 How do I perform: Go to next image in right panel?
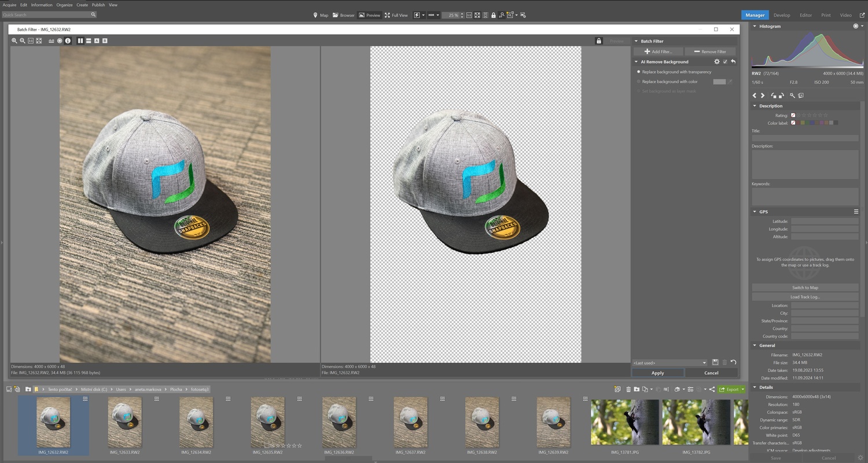coord(763,95)
